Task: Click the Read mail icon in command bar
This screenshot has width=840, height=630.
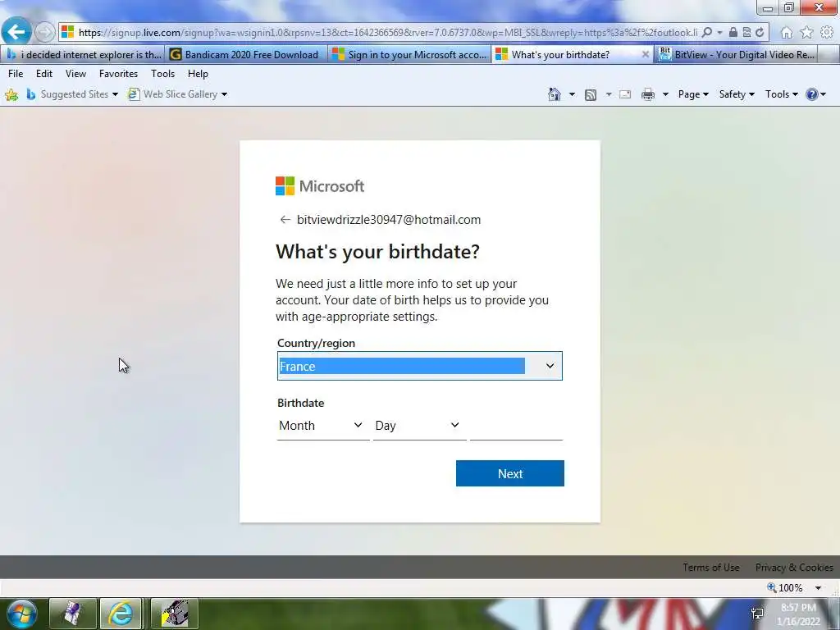Action: pyautogui.click(x=624, y=95)
